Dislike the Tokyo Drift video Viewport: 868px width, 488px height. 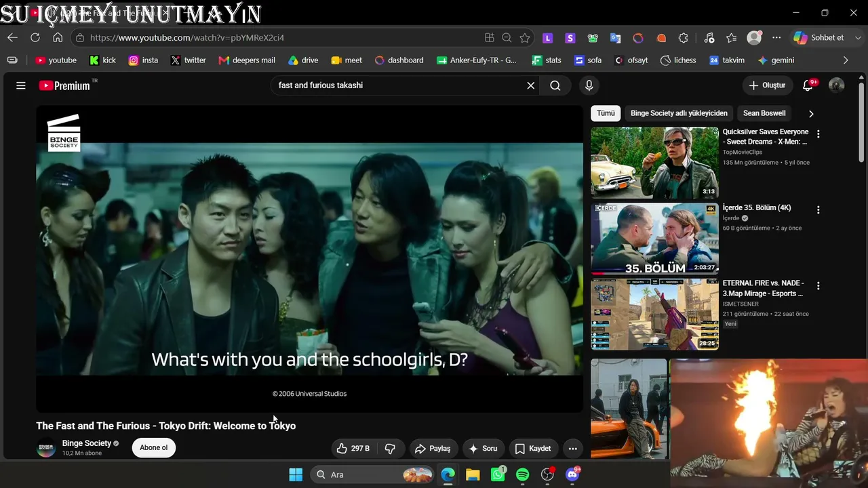point(390,449)
